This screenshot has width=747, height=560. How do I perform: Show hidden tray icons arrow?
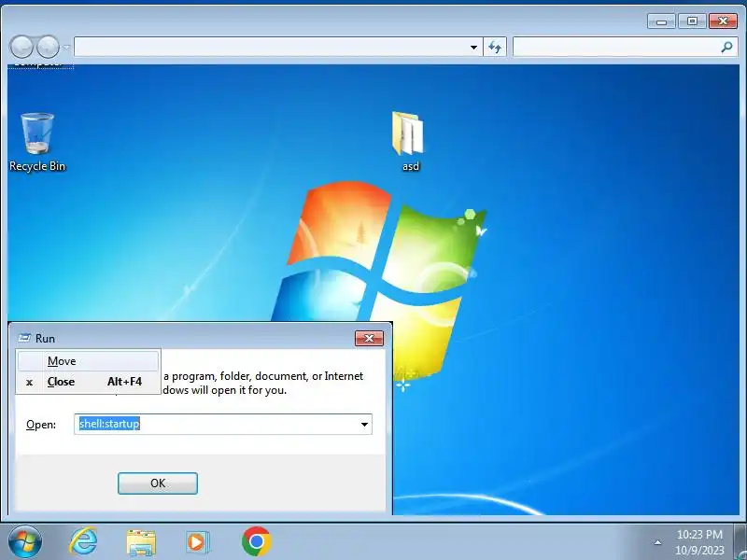tap(657, 542)
